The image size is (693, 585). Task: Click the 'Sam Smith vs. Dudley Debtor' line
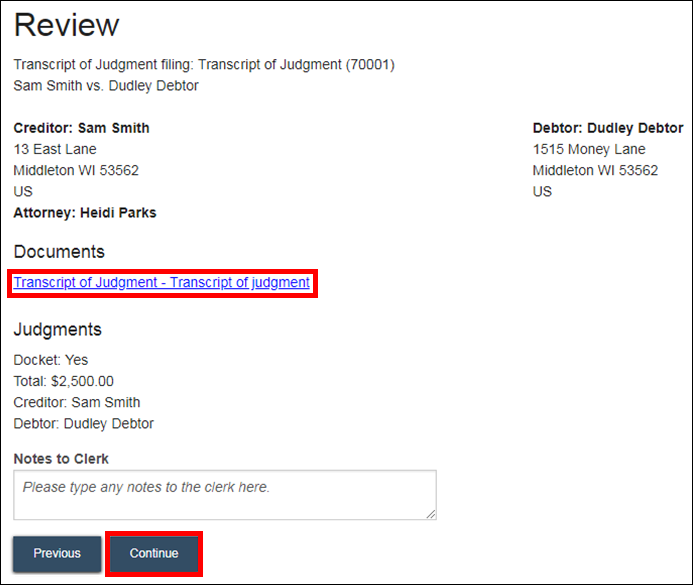pyautogui.click(x=106, y=86)
